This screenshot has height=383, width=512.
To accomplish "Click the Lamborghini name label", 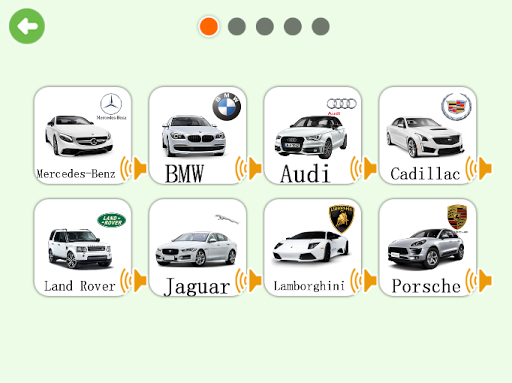I will coord(309,286).
